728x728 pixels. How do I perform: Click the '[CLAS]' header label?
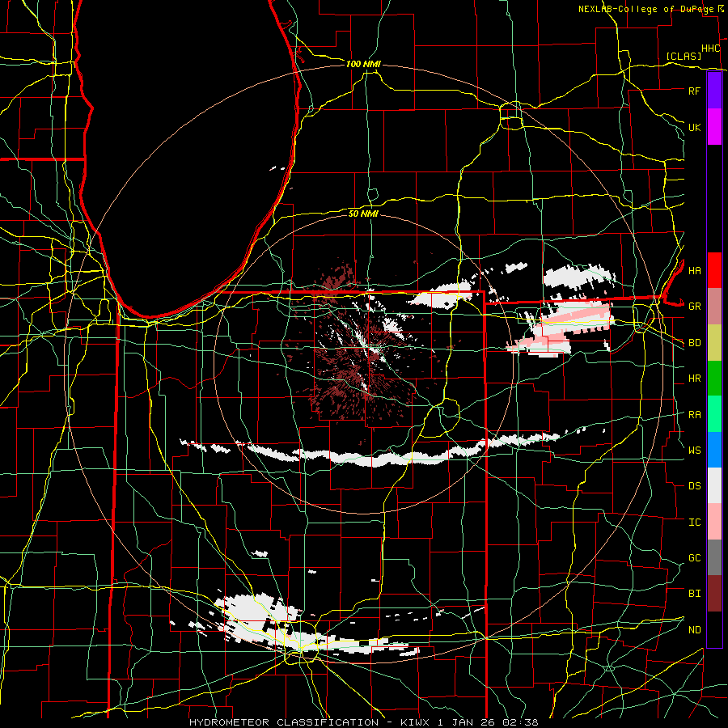(x=684, y=56)
